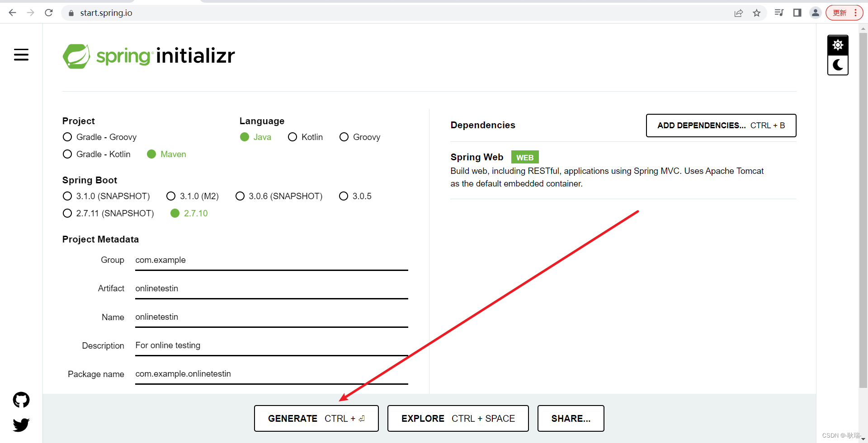This screenshot has width=868, height=443.
Task: Switch to light theme sun icon
Action: point(838,45)
